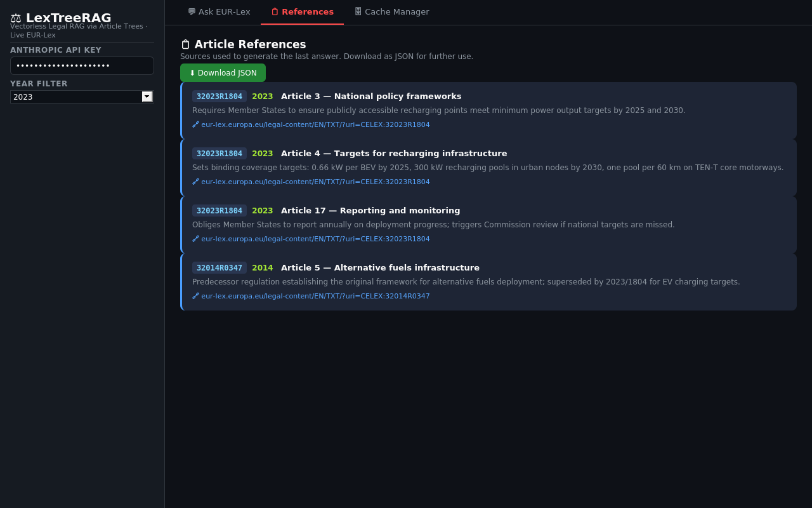Select the References tab

click(302, 11)
